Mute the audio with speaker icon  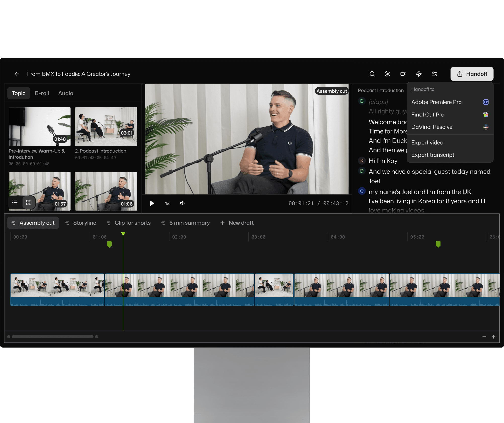182,203
